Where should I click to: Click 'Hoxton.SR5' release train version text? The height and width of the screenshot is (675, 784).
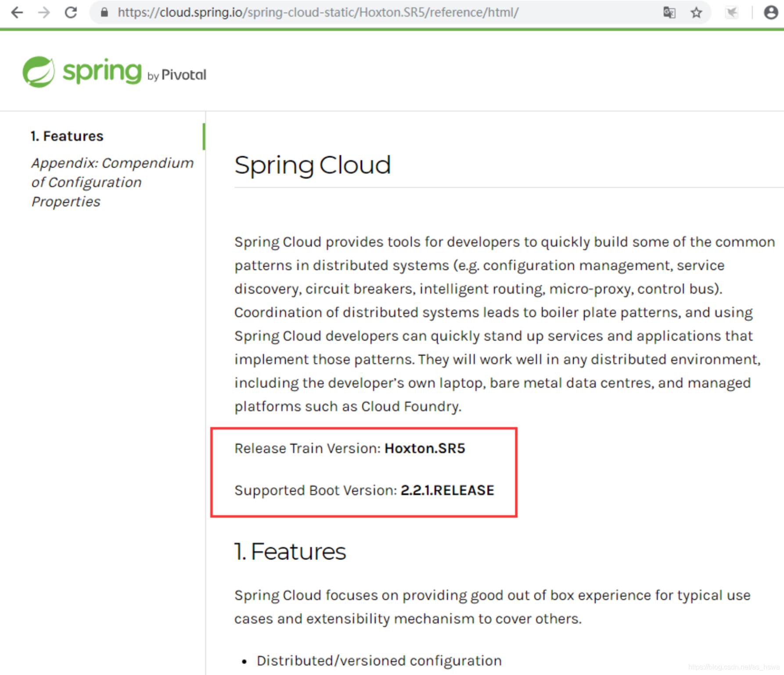pos(424,449)
